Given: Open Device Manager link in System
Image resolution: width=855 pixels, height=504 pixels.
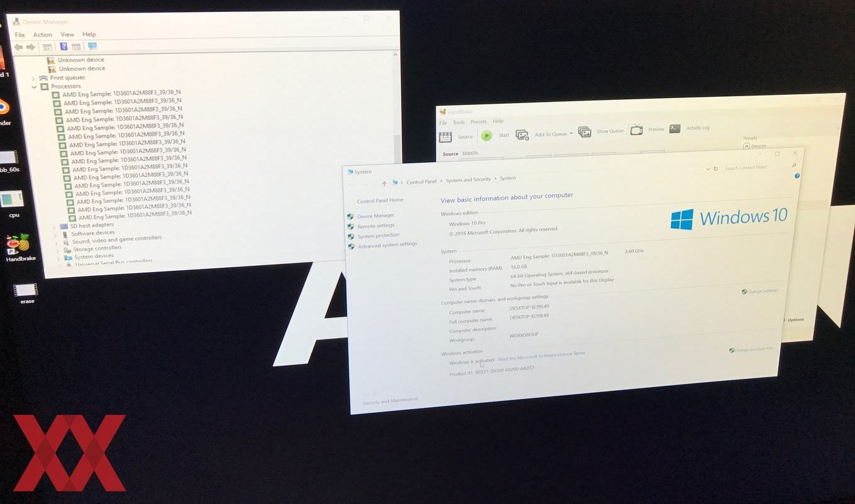Looking at the screenshot, I should 375,216.
